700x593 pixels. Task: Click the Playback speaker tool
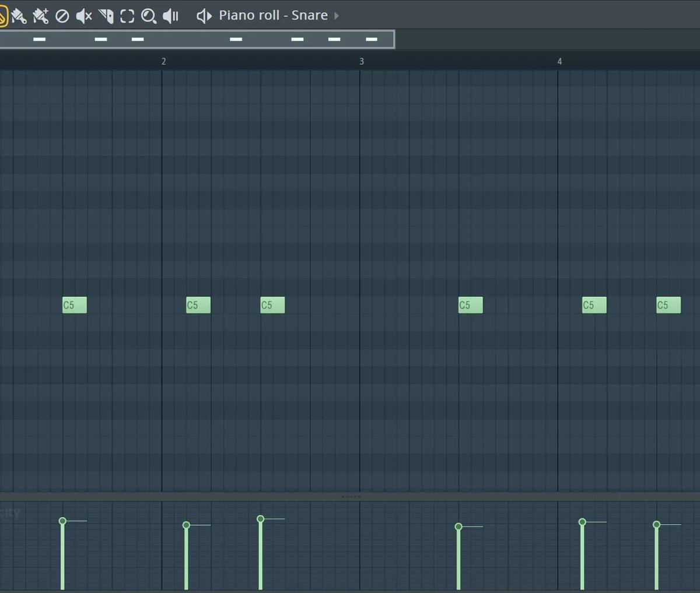click(170, 16)
